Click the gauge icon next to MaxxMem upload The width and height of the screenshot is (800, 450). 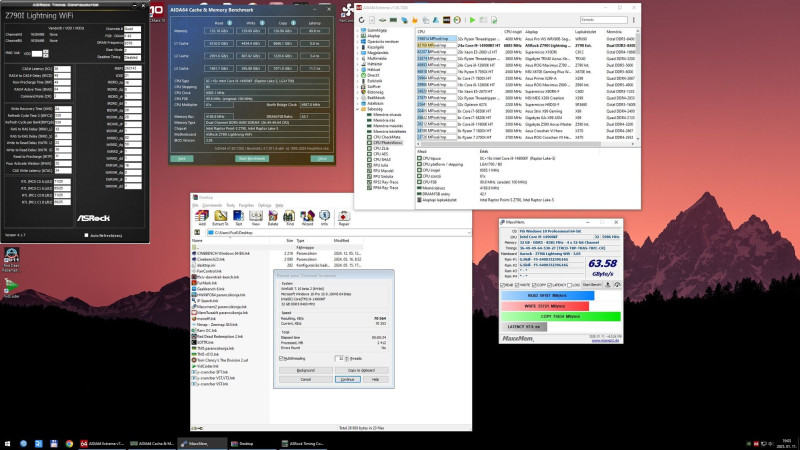[617, 285]
